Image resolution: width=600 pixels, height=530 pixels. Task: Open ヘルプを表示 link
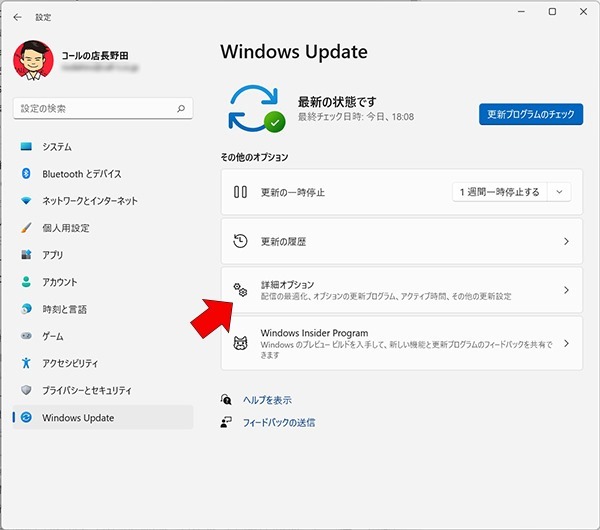point(267,400)
